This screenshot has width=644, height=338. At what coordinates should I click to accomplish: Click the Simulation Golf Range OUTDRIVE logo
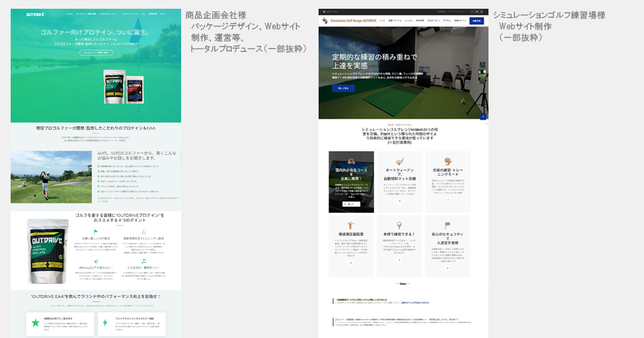pos(350,21)
